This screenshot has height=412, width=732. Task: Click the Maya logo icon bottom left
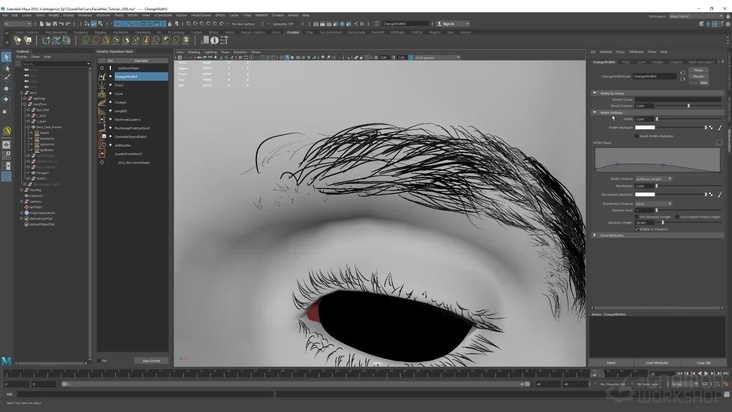click(x=7, y=360)
